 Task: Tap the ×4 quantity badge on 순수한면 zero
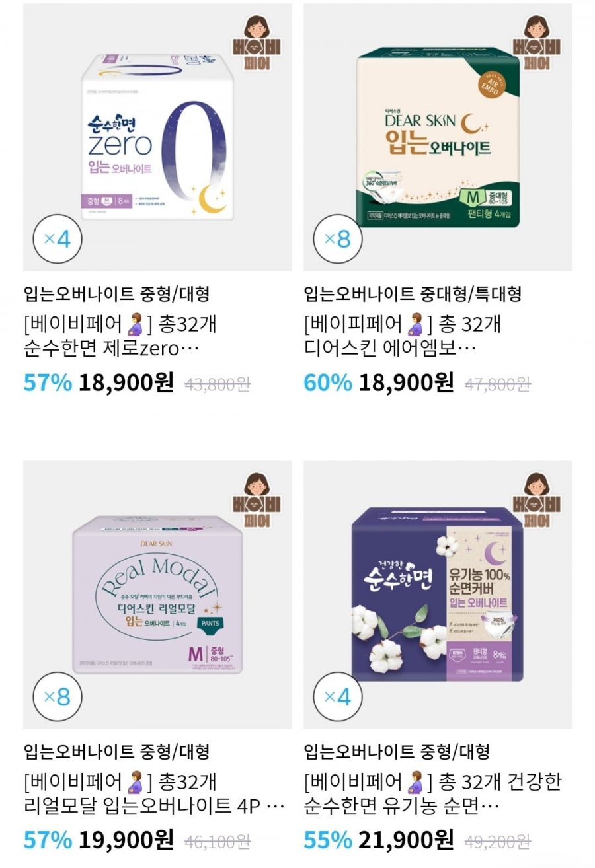pos(57,239)
